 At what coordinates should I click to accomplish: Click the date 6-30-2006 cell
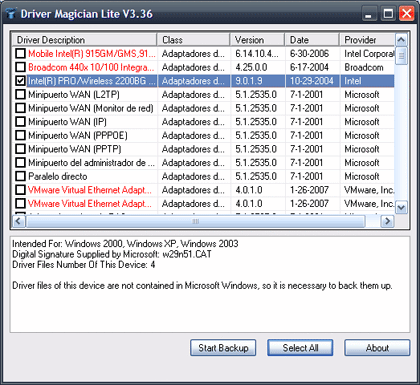coord(312,53)
